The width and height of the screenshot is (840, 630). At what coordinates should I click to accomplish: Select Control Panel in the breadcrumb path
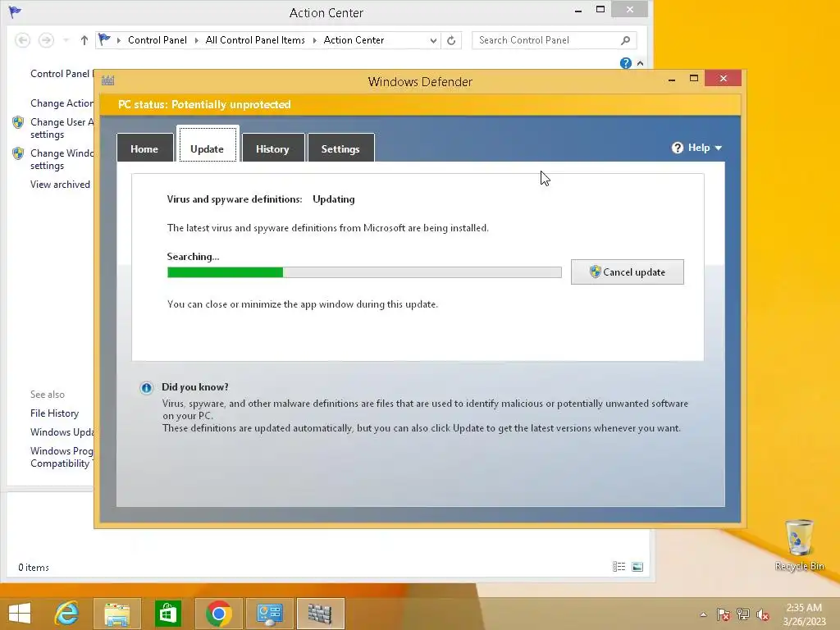(157, 40)
